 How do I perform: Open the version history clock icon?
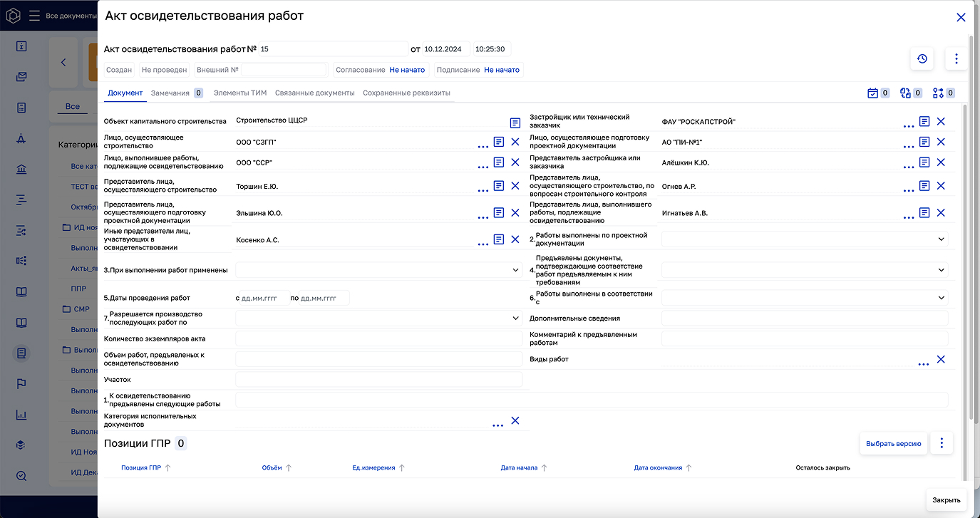[922, 59]
